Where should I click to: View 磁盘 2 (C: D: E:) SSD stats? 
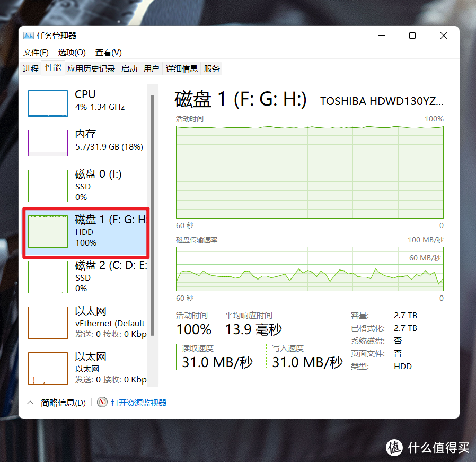tap(48, 277)
